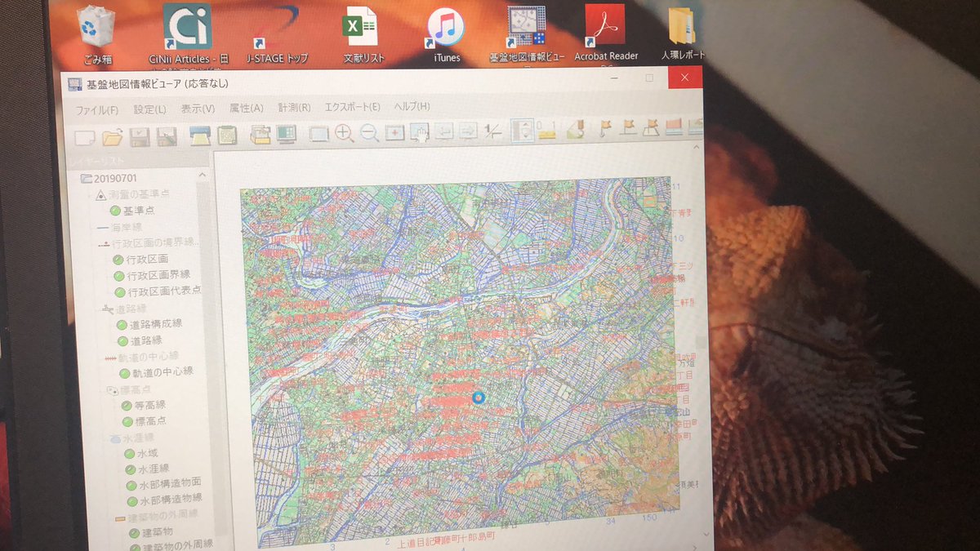Click the New blank document toolbar icon

(x=85, y=138)
